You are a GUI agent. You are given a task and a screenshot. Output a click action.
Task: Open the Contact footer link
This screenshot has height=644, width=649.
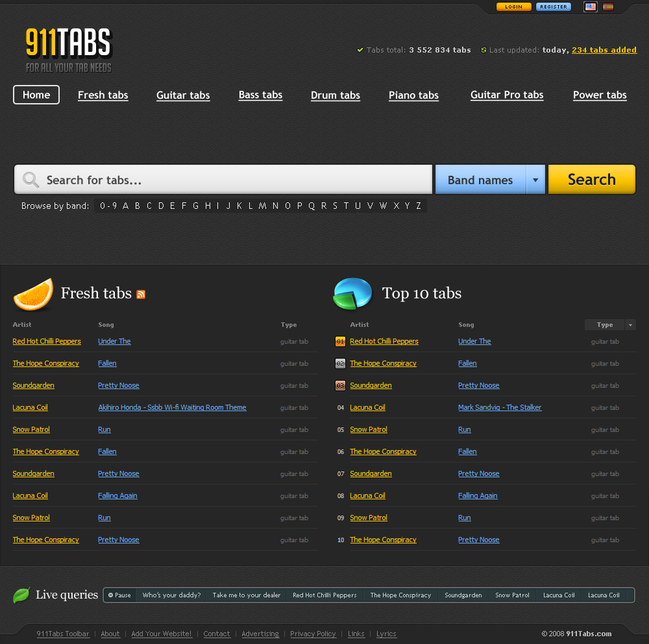217,634
